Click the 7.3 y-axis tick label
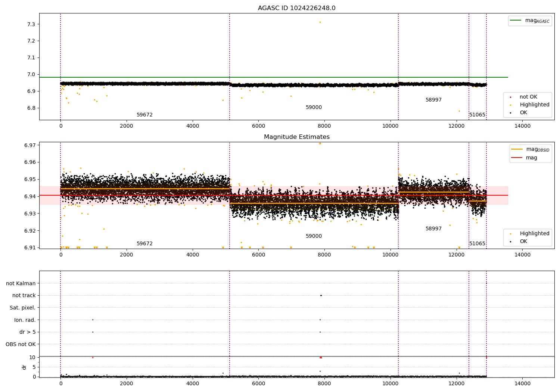 tap(31, 24)
